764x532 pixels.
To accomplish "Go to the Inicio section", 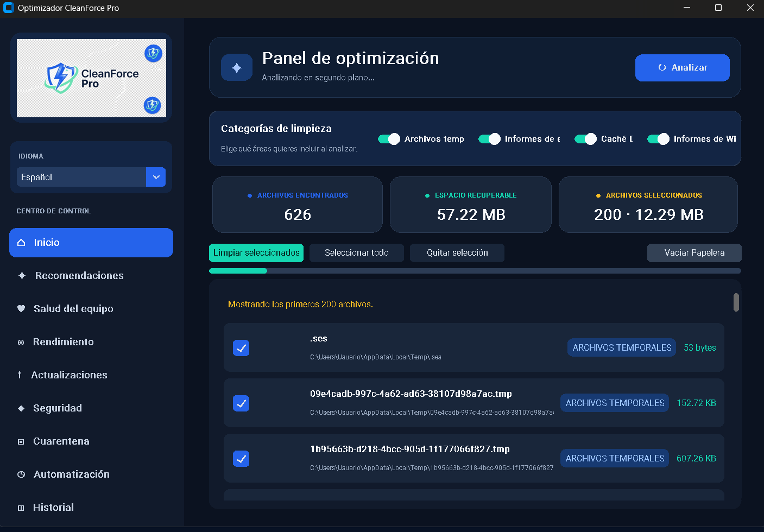I will pyautogui.click(x=91, y=243).
